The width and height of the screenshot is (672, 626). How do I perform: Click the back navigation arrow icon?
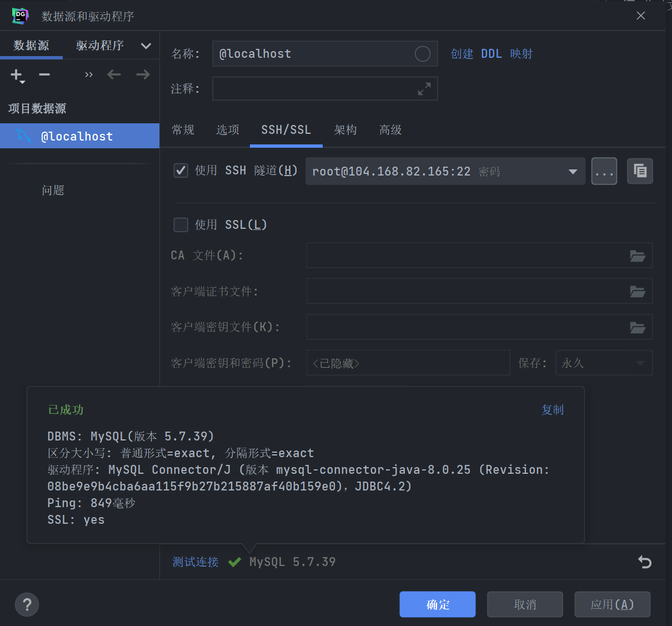point(113,74)
